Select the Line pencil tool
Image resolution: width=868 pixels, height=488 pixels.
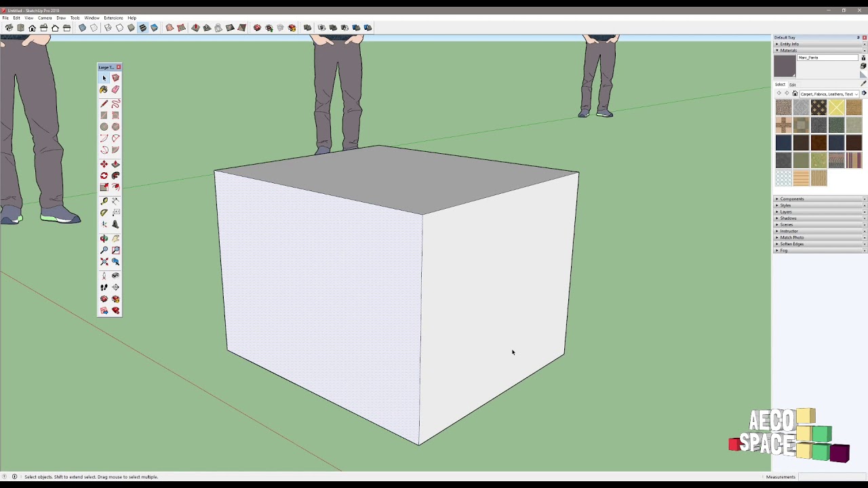(x=104, y=104)
